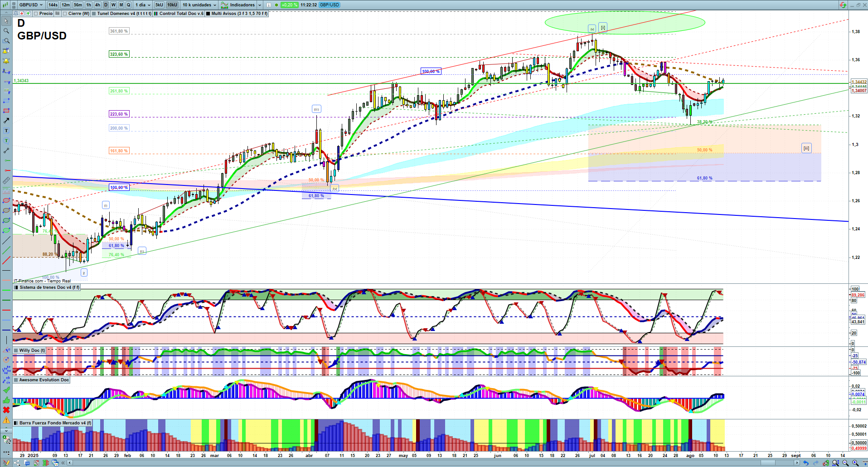Screen dimensions: 868x467
Task: Toggle Willy Doc panel box
Action: (x=16, y=350)
